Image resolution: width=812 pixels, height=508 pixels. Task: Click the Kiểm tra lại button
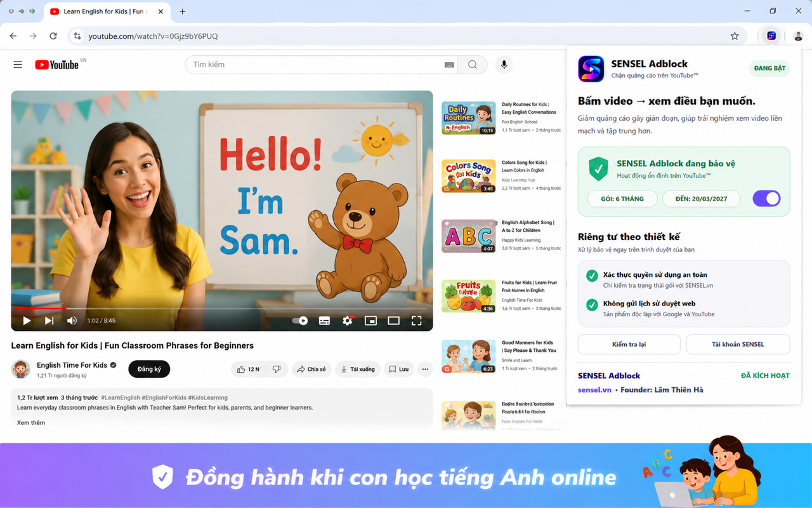click(629, 344)
